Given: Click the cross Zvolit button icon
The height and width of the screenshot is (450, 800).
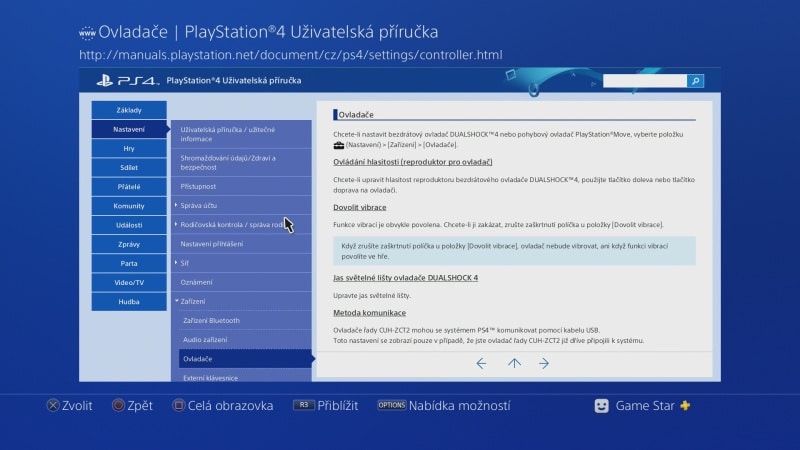Looking at the screenshot, I should click(53, 406).
